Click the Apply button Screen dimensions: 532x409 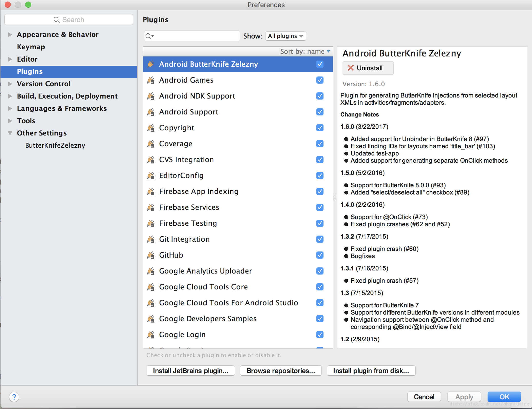[x=464, y=397]
